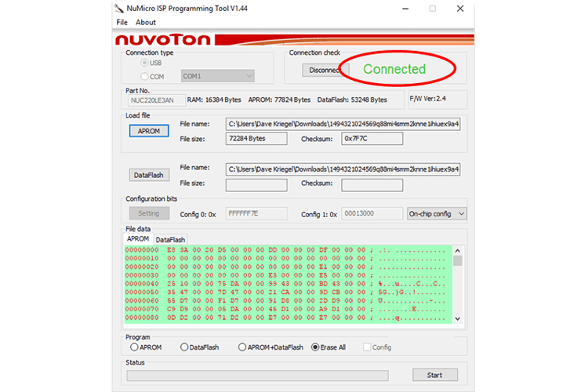The height and width of the screenshot is (392, 588).
Task: Switch to the DataFlash file data tab
Action: (170, 240)
